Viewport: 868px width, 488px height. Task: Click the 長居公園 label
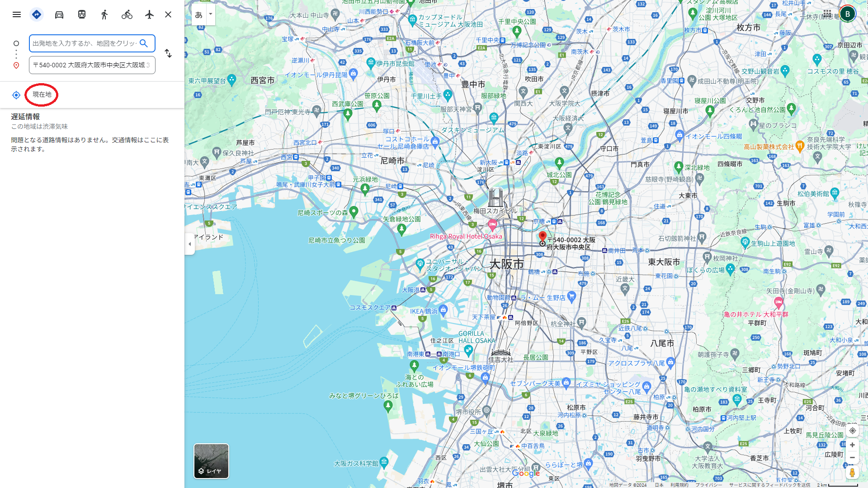(536, 357)
